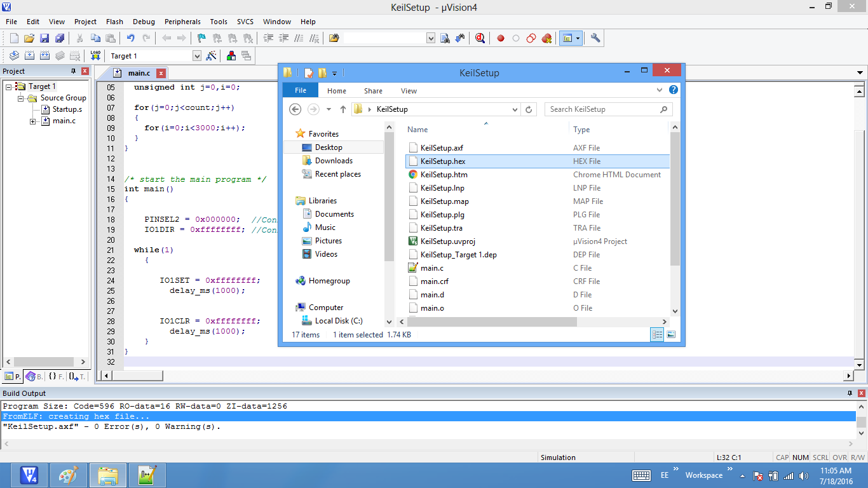Screen dimensions: 868x488
Task: Open the Target 1 selection dropdown
Action: point(197,56)
